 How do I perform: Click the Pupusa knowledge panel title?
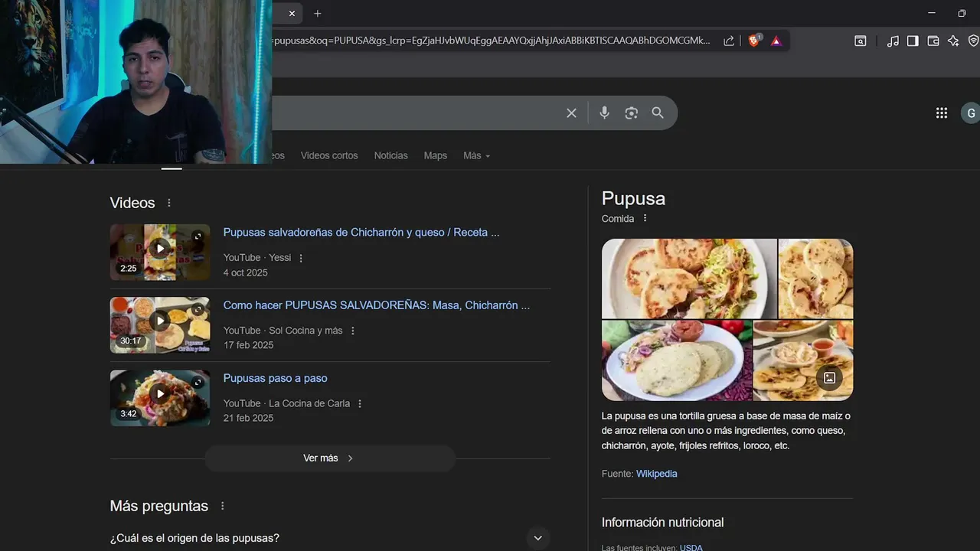coord(633,198)
